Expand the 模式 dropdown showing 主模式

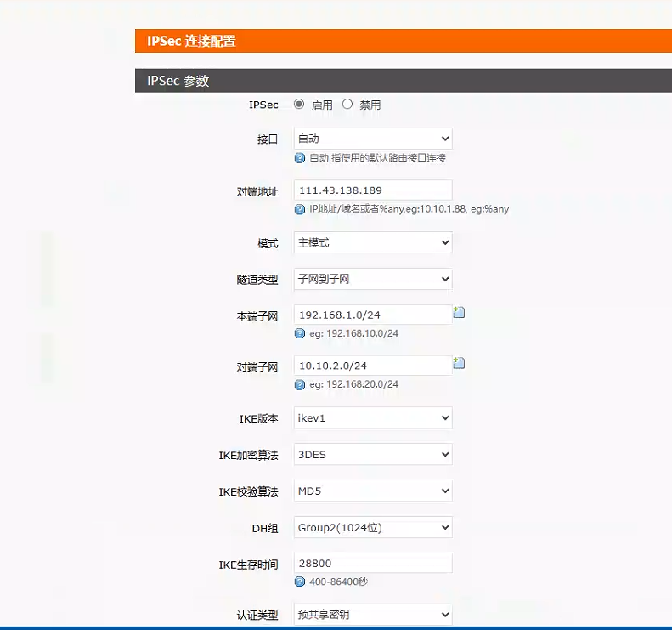[x=372, y=243]
